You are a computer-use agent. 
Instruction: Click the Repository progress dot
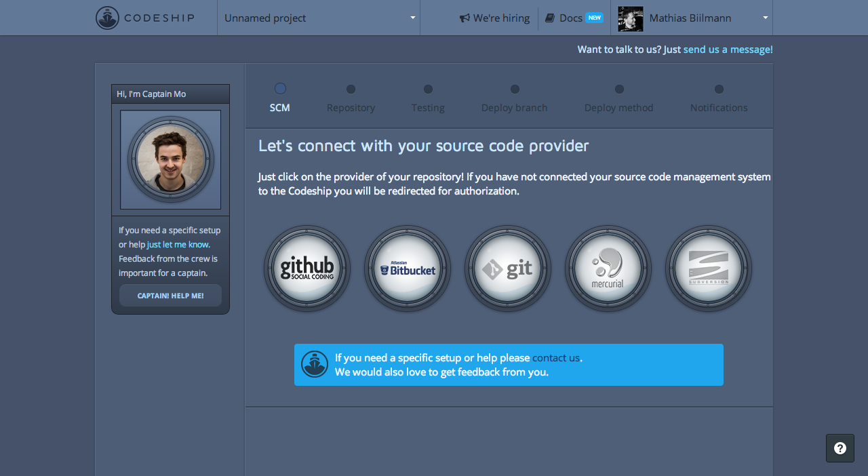click(x=351, y=89)
